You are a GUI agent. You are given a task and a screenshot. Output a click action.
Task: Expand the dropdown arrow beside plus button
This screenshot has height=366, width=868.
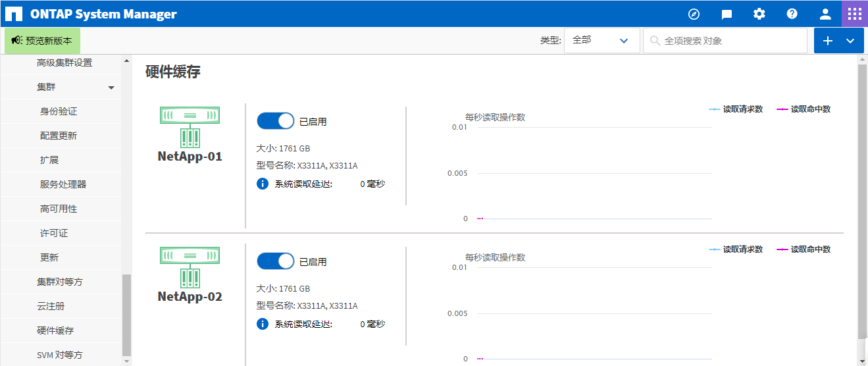point(850,41)
